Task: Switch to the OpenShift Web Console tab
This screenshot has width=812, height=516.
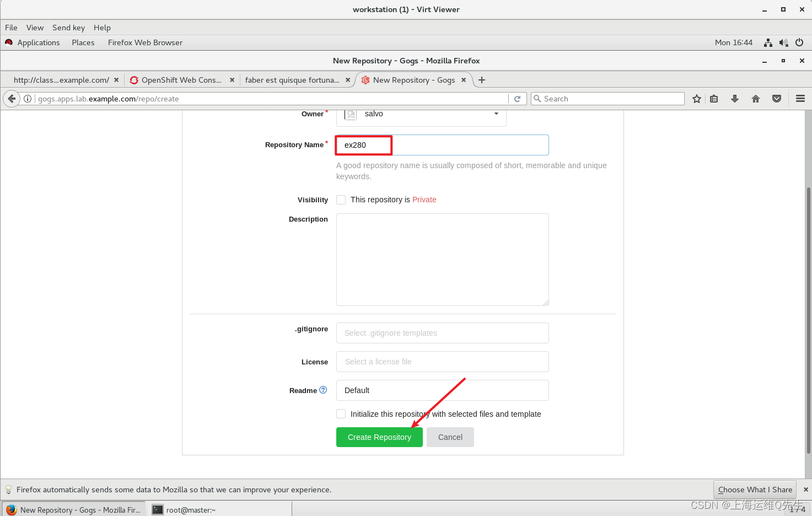Action: point(181,80)
